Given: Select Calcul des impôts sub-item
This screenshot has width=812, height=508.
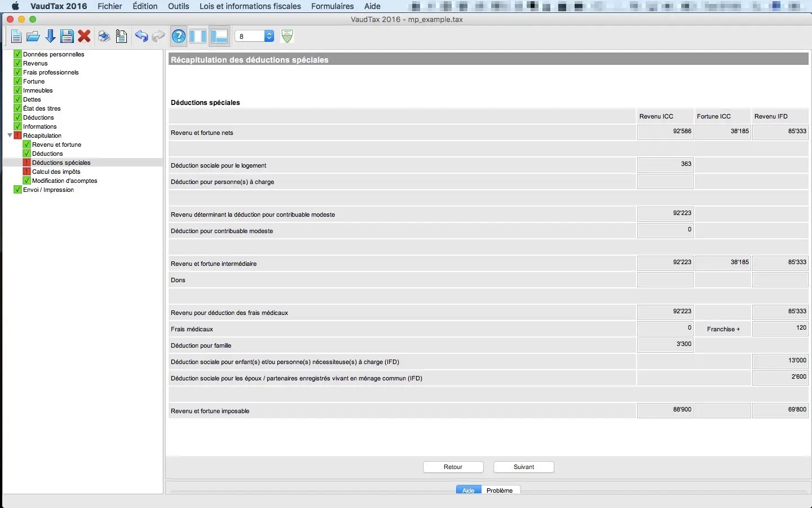Looking at the screenshot, I should [56, 172].
